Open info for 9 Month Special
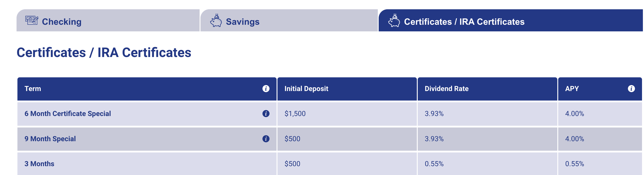 (x=266, y=139)
